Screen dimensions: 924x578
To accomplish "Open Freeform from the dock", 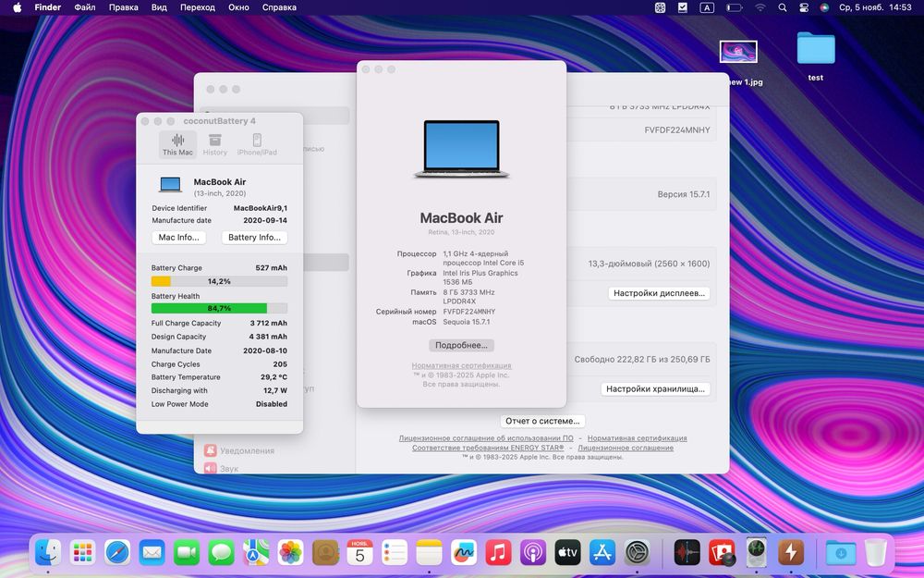I will [x=464, y=553].
